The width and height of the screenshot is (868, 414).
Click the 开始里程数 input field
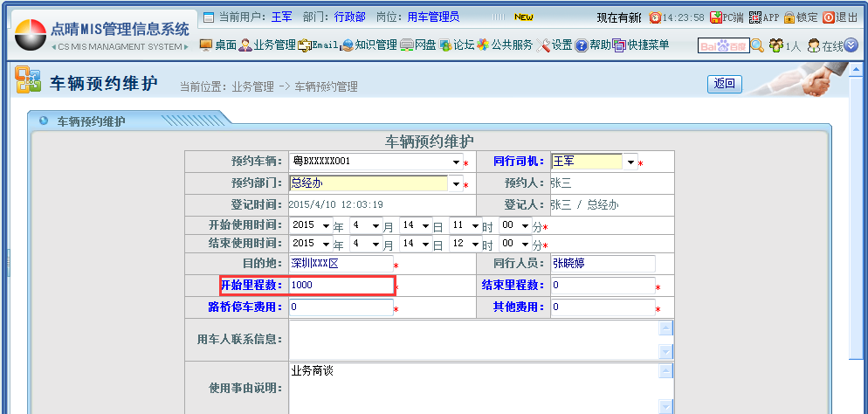point(341,285)
